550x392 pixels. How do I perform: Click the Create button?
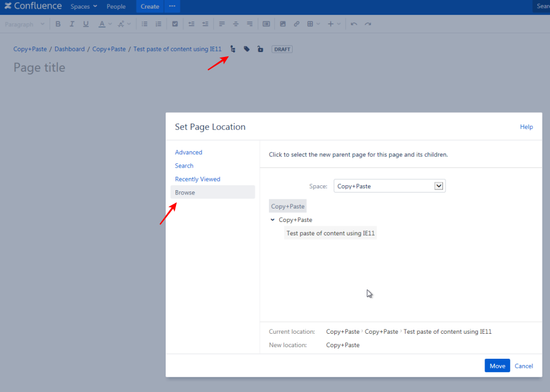150,6
